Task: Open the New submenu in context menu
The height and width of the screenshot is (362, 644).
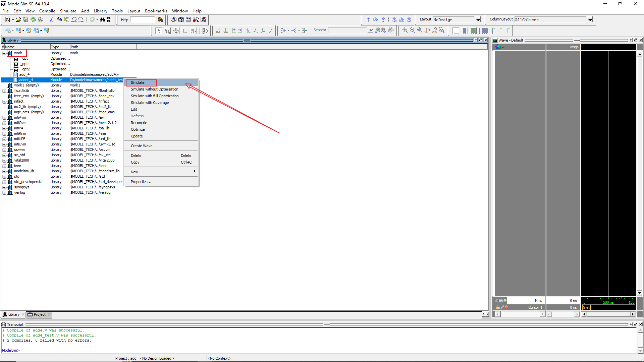Action: click(162, 172)
